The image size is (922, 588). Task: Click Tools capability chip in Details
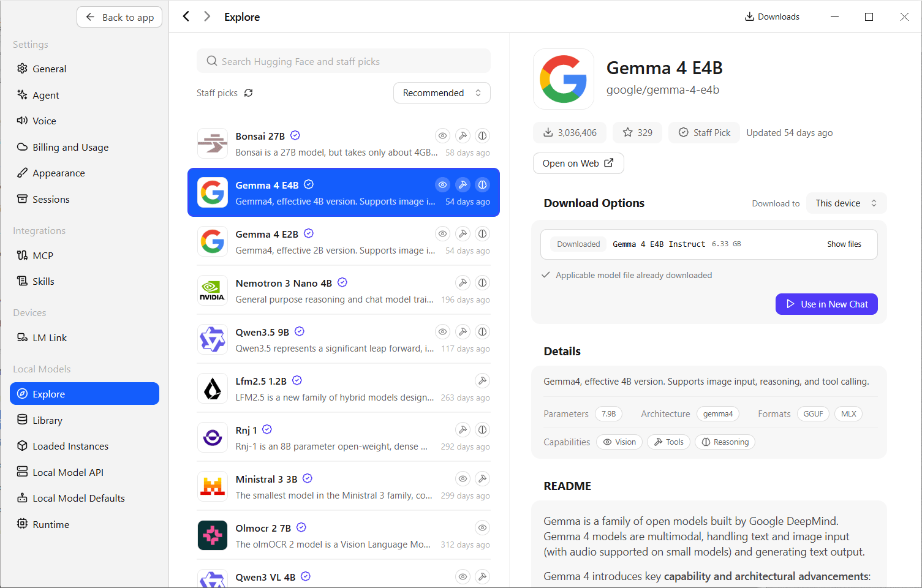pos(669,442)
